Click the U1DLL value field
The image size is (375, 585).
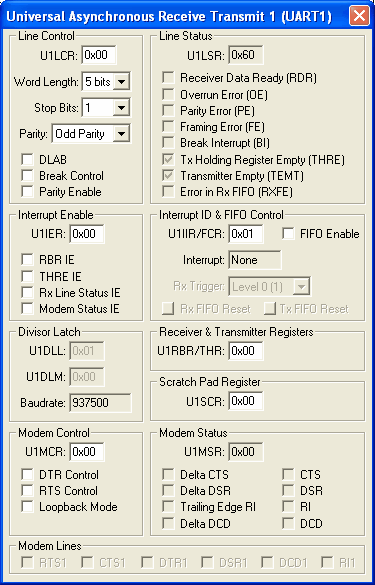[x=87, y=351]
